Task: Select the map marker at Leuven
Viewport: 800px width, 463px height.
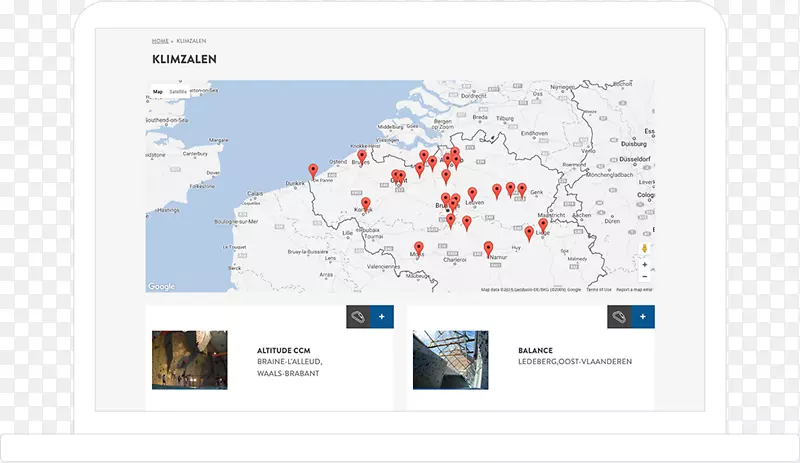Action: pos(472,194)
